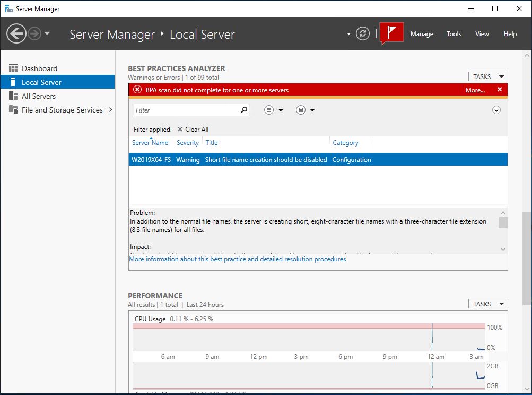The height and width of the screenshot is (395, 532).
Task: Open the breadcrumb dropdown arrow beside Refresh
Action: tap(348, 34)
